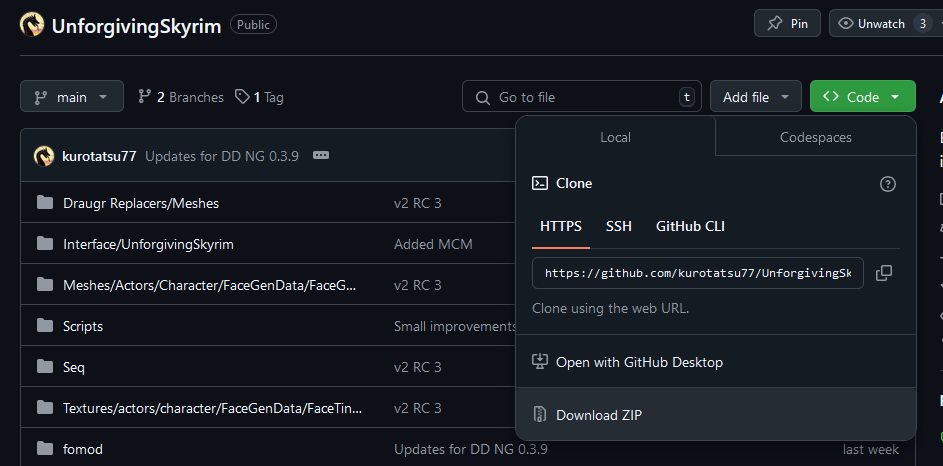Click the Clone help question mark icon
Screen dimensions: 943x466
coord(887,184)
